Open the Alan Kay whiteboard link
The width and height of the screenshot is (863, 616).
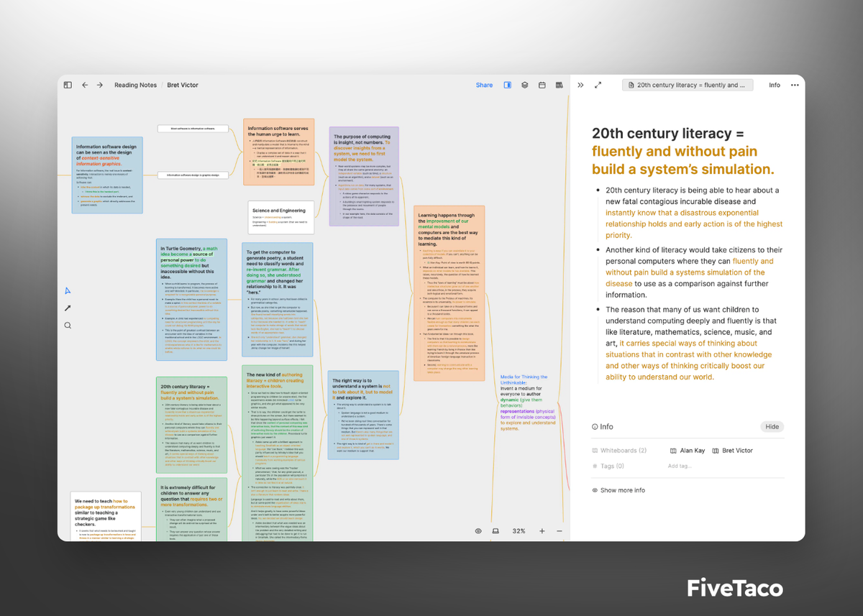point(688,451)
